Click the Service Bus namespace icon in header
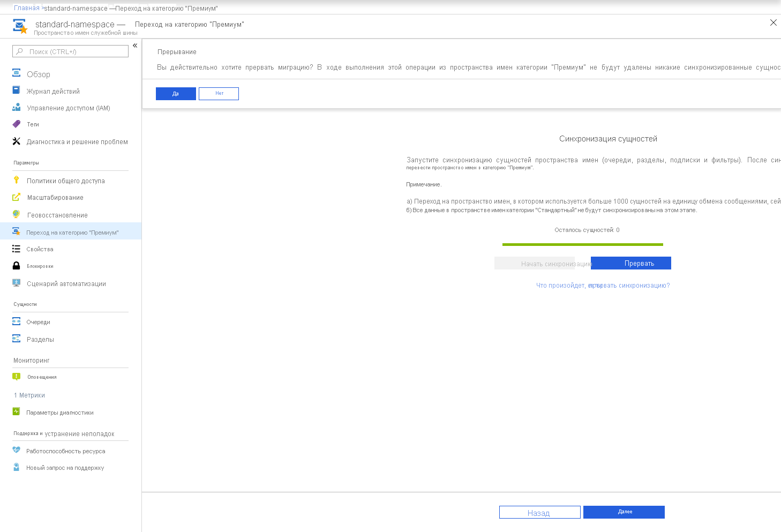The image size is (781, 532). coord(20,26)
